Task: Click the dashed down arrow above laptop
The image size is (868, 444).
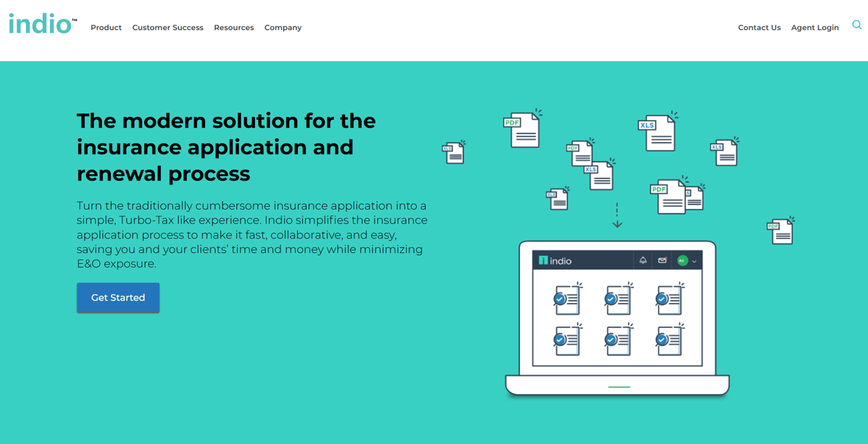Action: pyautogui.click(x=617, y=216)
